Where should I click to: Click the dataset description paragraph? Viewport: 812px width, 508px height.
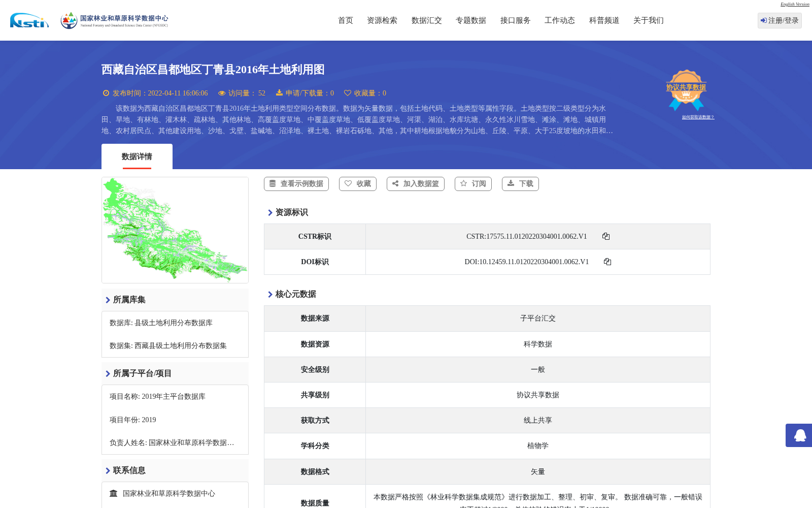[x=357, y=120]
